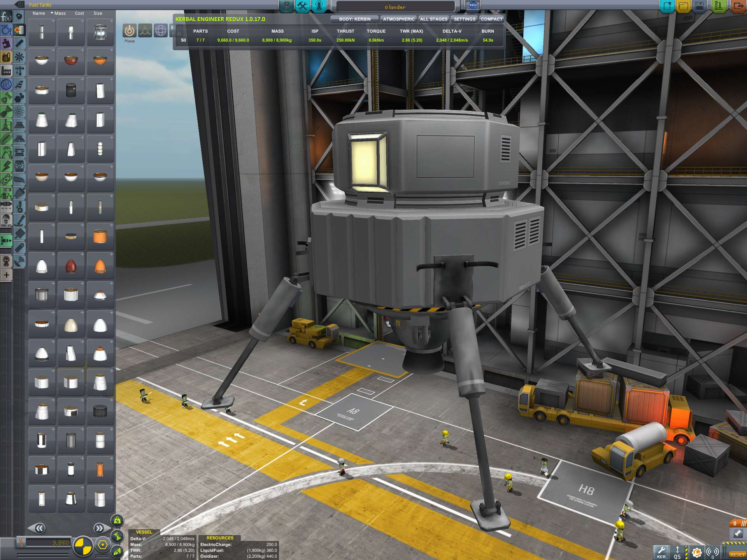Image resolution: width=747 pixels, height=560 pixels.
Task: Select the Fuel Tanks category icon
Action: (19, 30)
